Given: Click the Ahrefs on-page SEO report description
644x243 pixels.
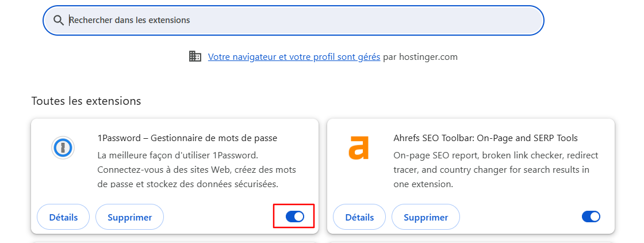Looking at the screenshot, I should tap(494, 170).
